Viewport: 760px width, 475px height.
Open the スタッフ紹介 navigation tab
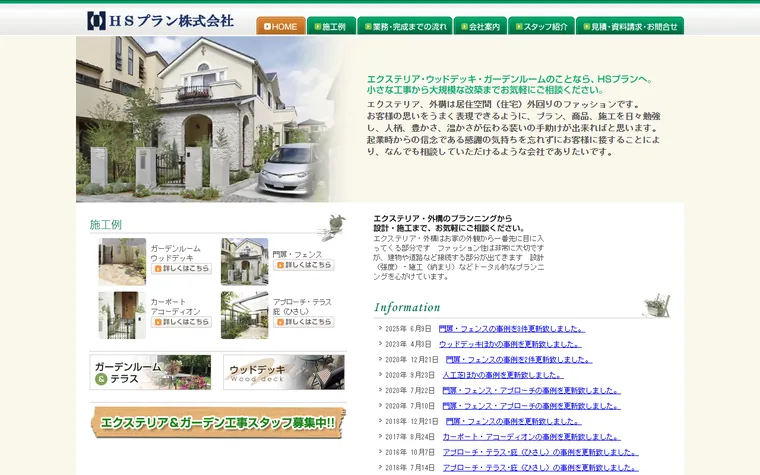[541, 26]
